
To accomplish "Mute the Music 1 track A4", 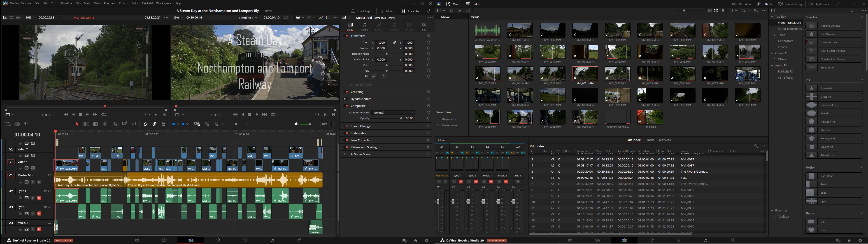I will click(39, 230).
